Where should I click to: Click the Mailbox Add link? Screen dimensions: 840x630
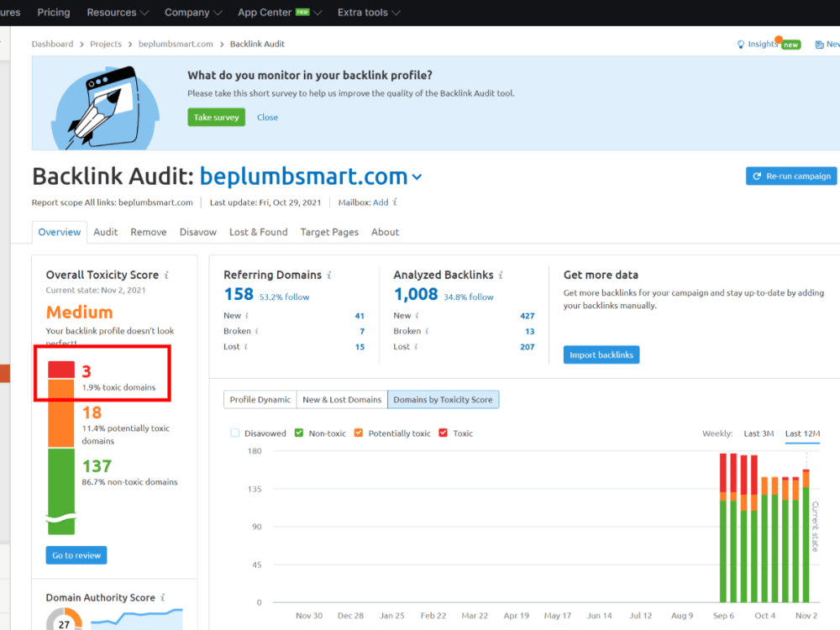(x=381, y=202)
